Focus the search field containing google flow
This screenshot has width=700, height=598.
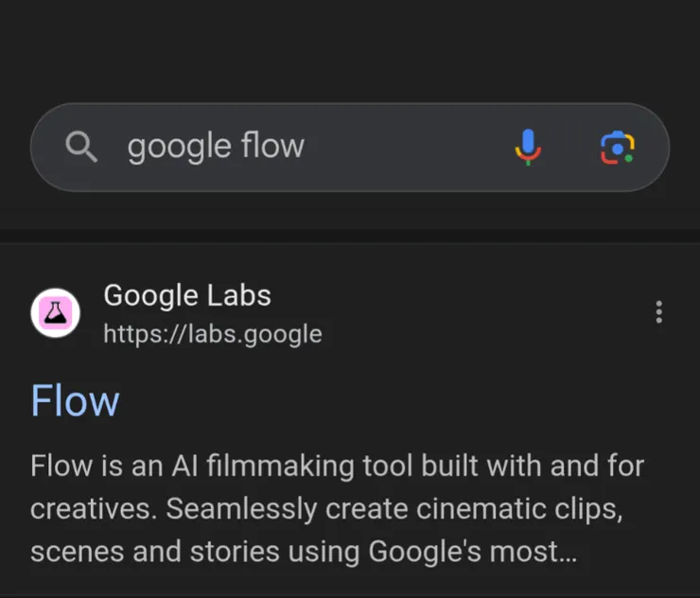point(312,147)
